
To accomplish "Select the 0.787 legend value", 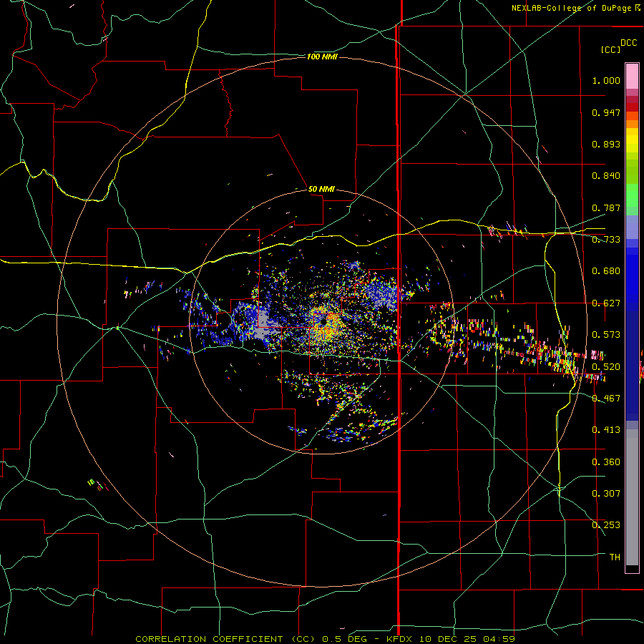I will pos(606,208).
